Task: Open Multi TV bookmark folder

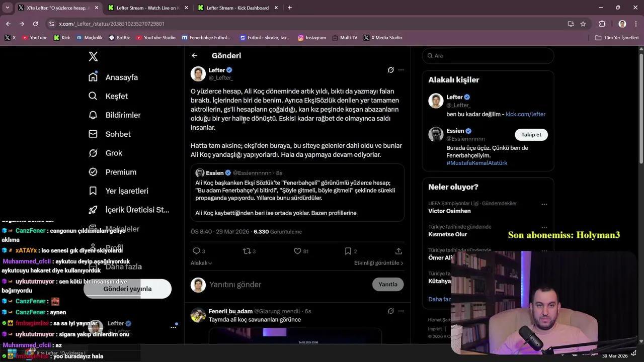Action: coord(345,38)
